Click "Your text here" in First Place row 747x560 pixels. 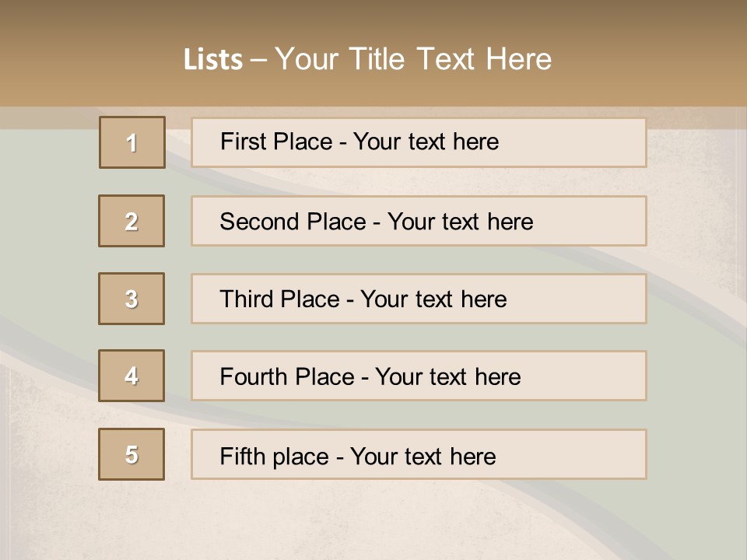(426, 142)
